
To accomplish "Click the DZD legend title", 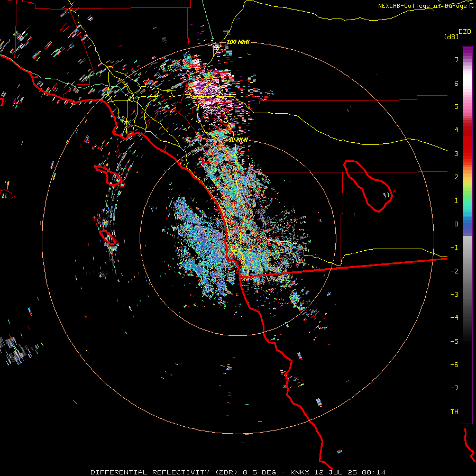I will (x=465, y=32).
